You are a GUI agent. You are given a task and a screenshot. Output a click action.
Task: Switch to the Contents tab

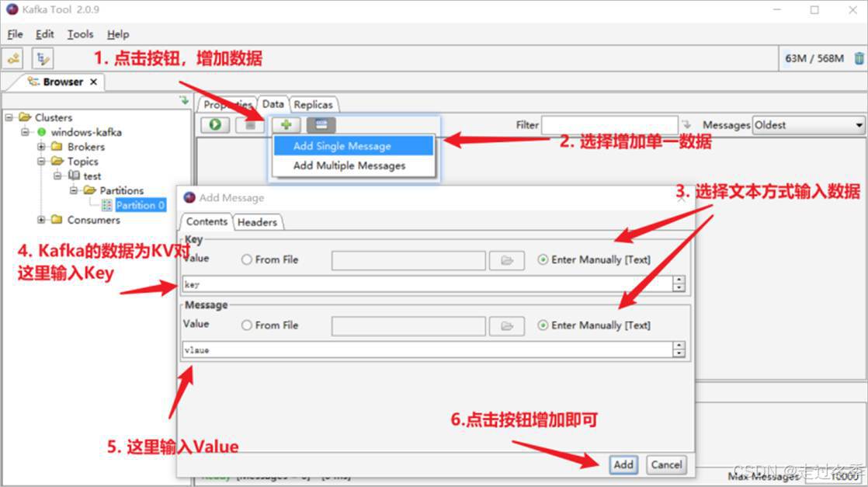207,221
